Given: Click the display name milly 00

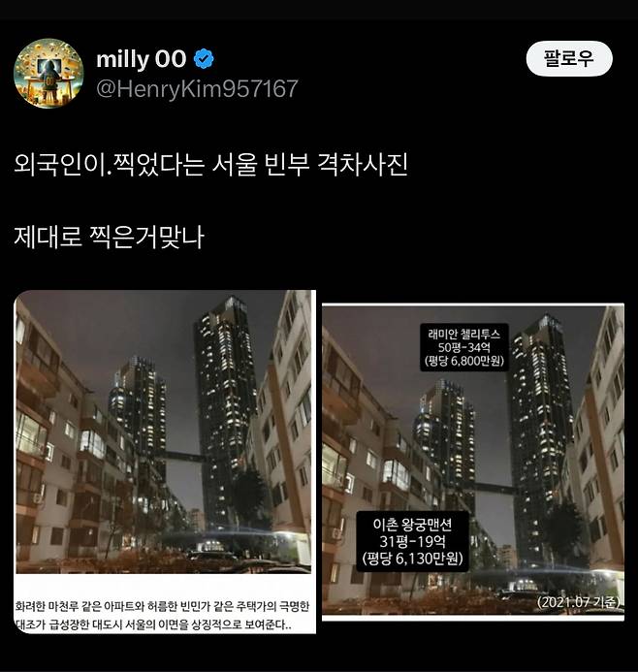Looking at the screenshot, I should (x=142, y=59).
